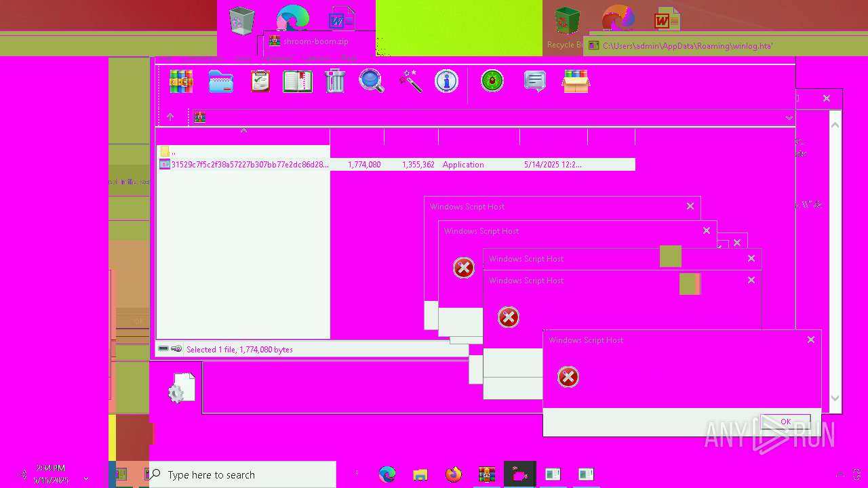868x488 pixels.
Task: Click the WinRAR Delete trash can icon
Action: [x=335, y=82]
